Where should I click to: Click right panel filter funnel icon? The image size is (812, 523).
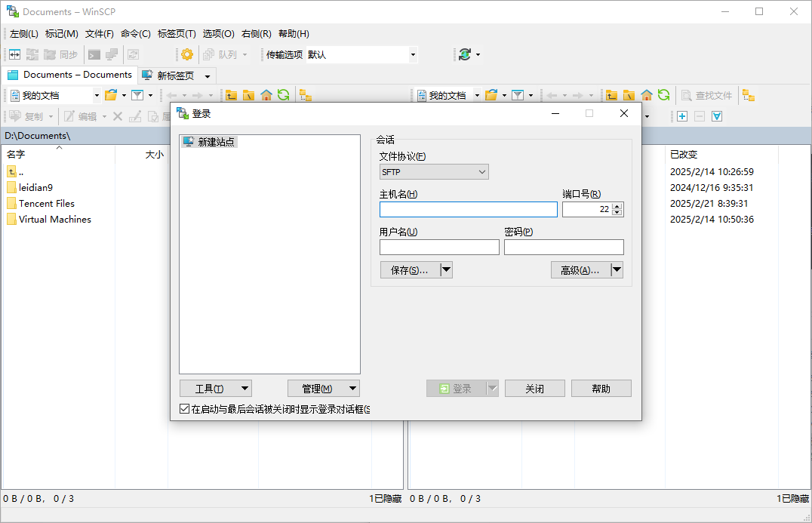tap(518, 95)
